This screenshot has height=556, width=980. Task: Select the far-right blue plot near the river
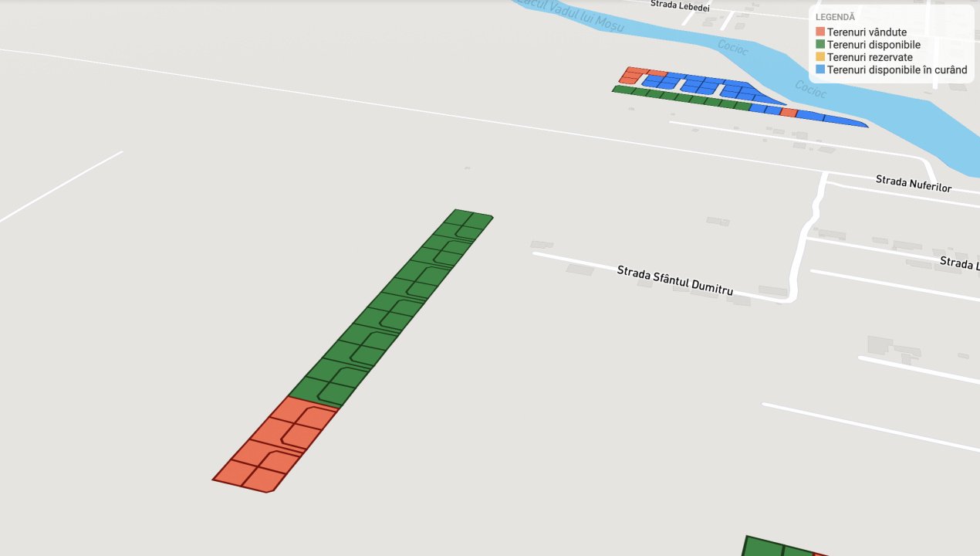[847, 121]
